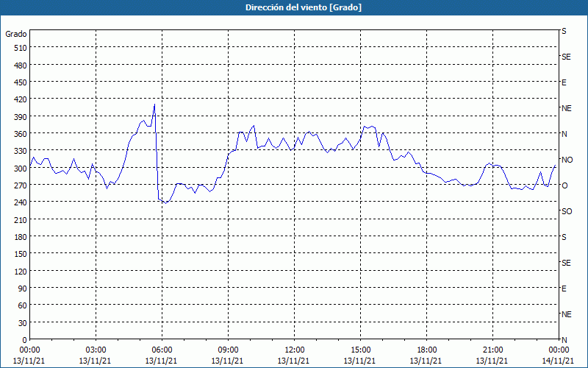
Task: Click the 30 degree axis label
Action: pos(23,323)
